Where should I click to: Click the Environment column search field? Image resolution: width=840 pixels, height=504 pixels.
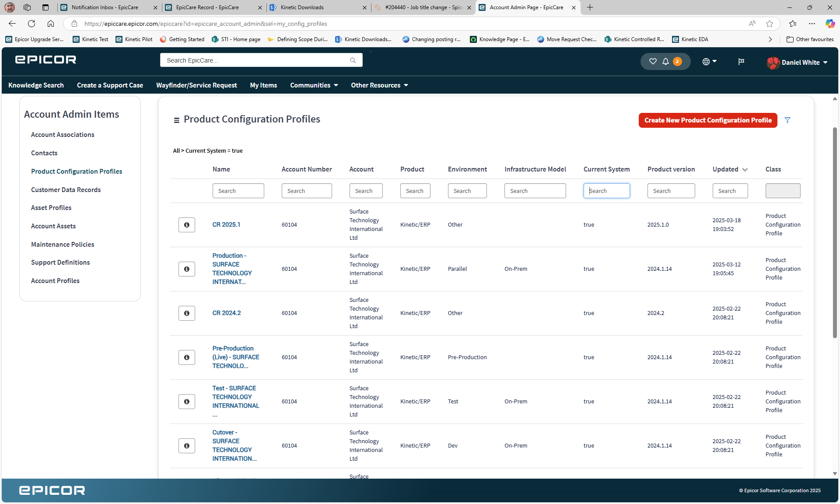(467, 191)
